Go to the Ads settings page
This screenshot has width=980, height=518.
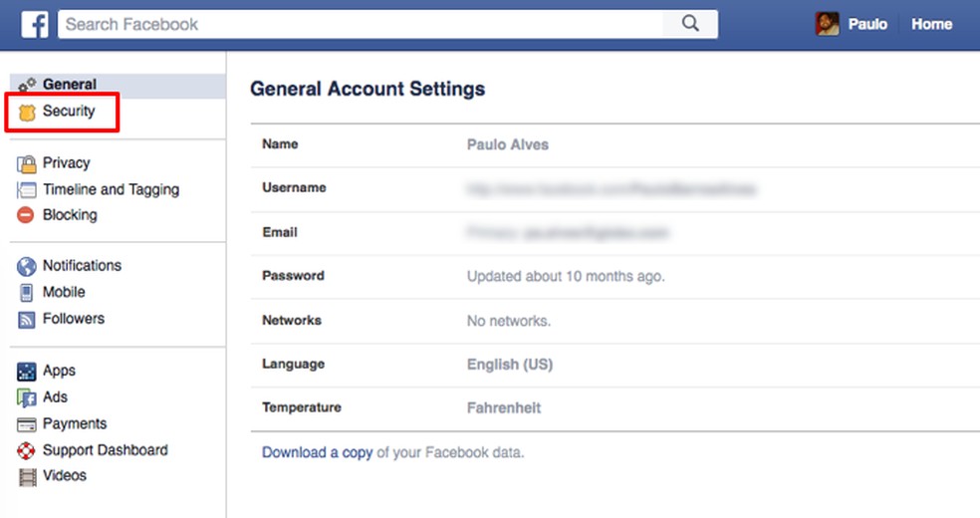[55, 396]
